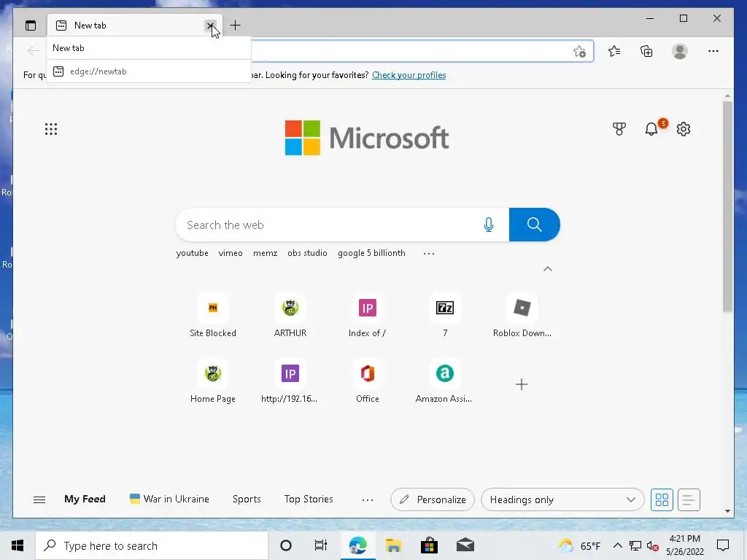Screen dimensions: 747x560
Task: Click the page vertical scrollbar thumb
Action: point(727,206)
